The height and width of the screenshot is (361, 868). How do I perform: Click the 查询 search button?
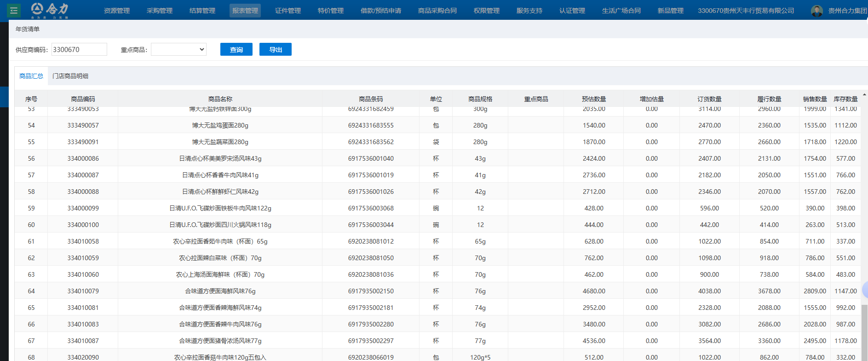pyautogui.click(x=236, y=50)
